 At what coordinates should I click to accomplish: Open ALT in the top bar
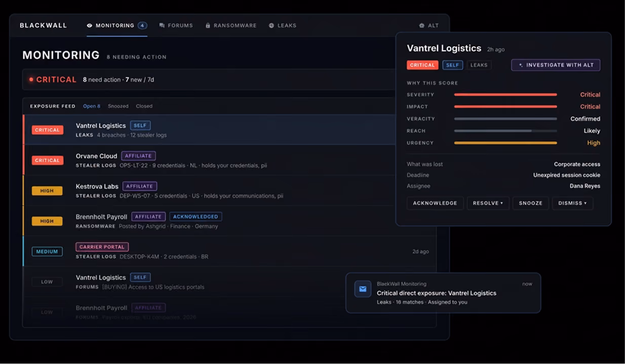pyautogui.click(x=429, y=25)
